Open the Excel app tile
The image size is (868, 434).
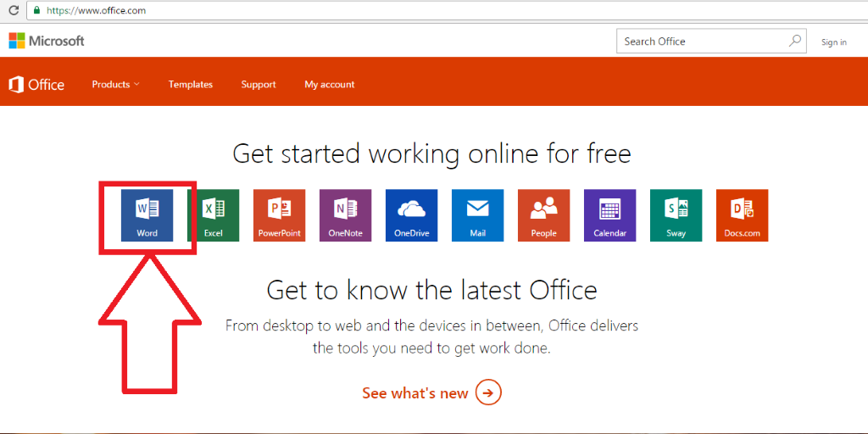[214, 215]
